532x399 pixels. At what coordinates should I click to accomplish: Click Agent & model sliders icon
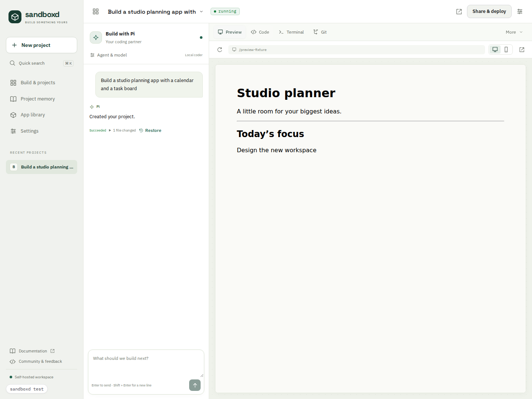pos(92,55)
